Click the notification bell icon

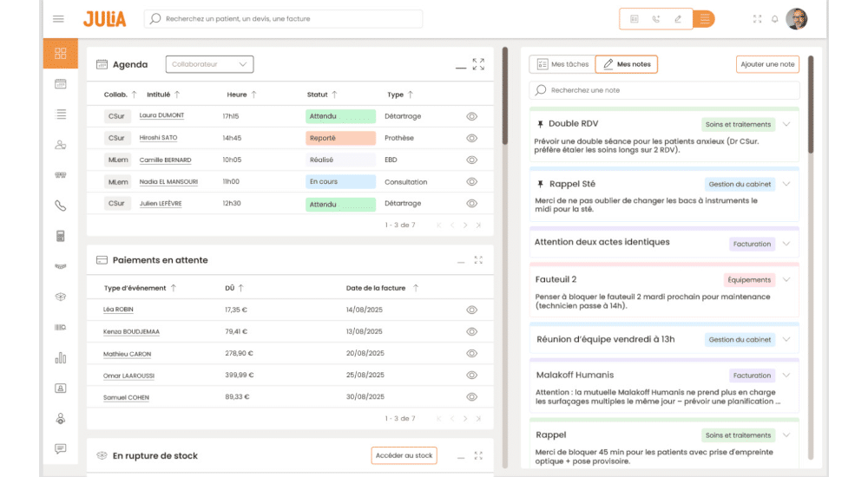[774, 19]
